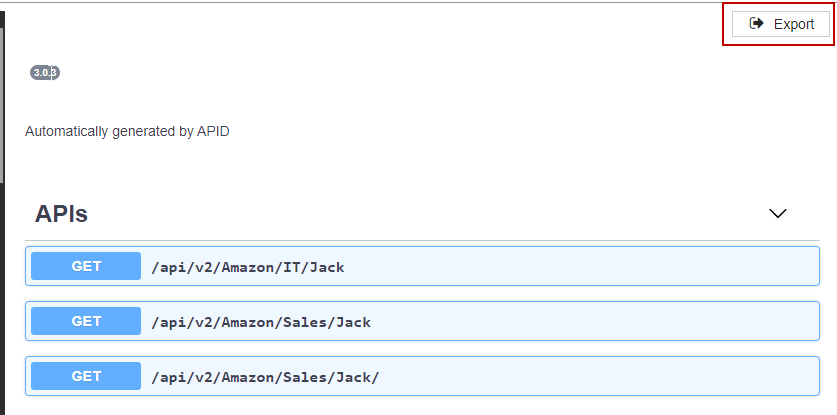Click the APIs section heading

(61, 213)
